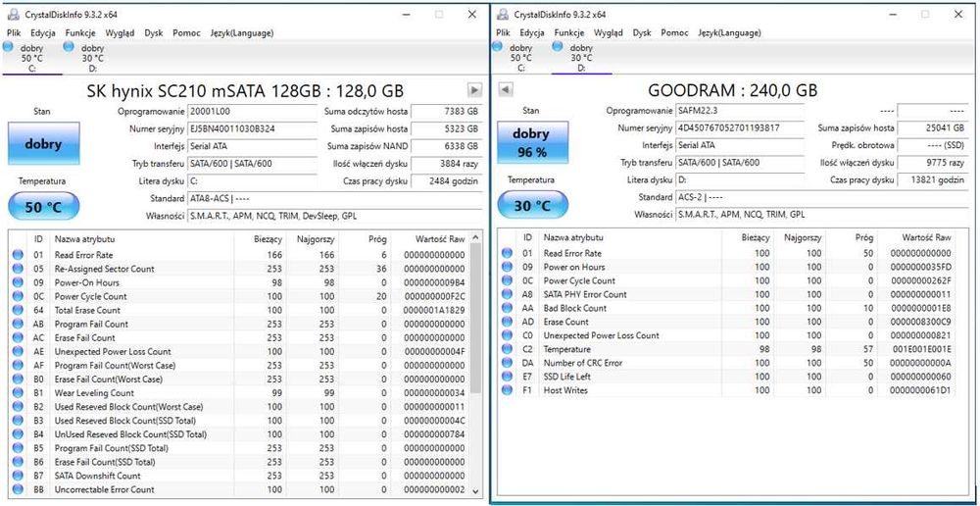Screen dimensions: 980x506
Task: Click status orb for Total Erase Count row
Action: point(18,310)
